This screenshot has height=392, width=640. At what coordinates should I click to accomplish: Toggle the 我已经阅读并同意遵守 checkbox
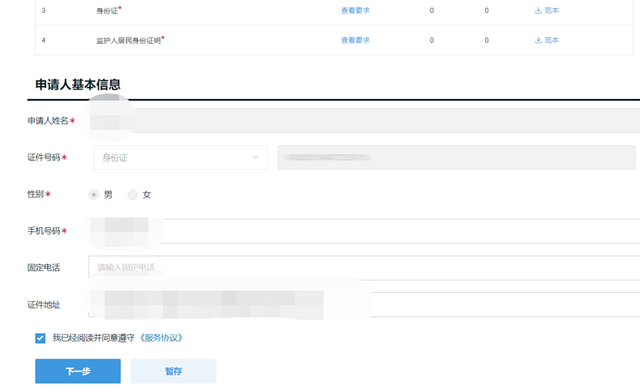(x=40, y=338)
